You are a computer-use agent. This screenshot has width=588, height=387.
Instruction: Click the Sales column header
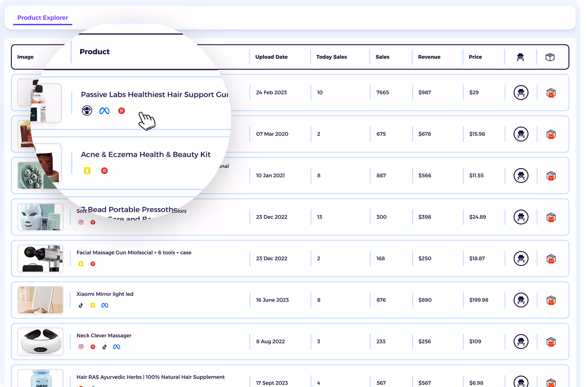(x=382, y=57)
